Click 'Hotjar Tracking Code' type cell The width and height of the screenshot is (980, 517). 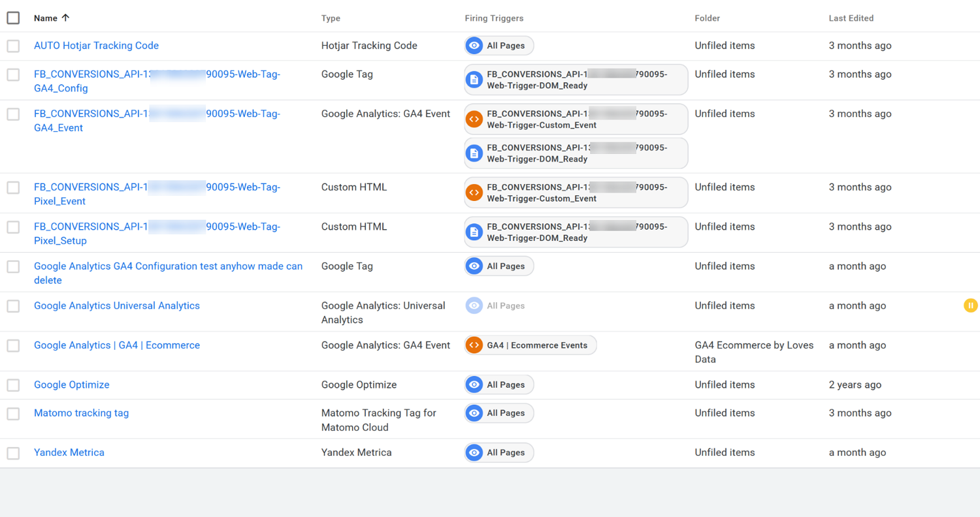[369, 46]
